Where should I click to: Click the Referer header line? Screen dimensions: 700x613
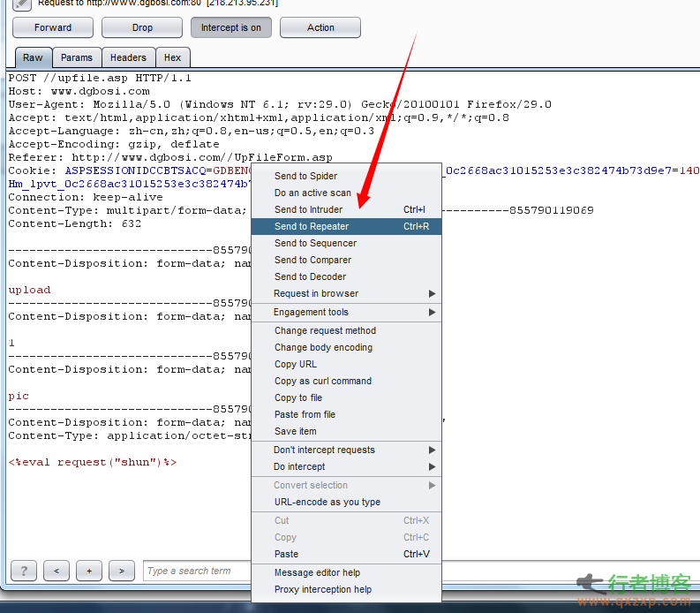coord(170,158)
